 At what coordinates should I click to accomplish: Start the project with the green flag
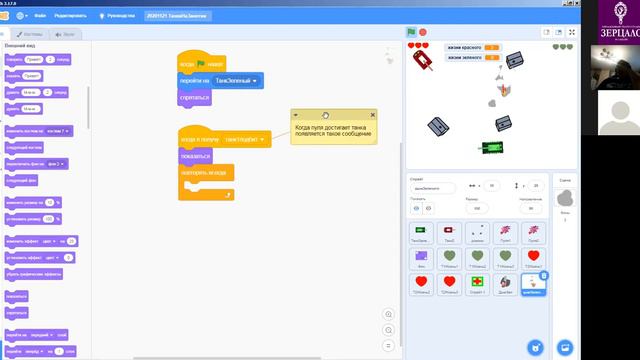tap(411, 32)
